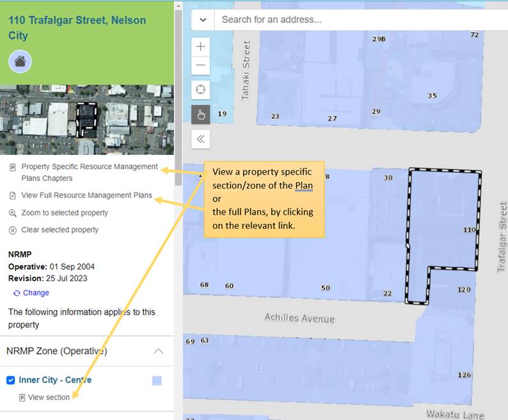Click the page icon beside View Full Plans

(13, 196)
